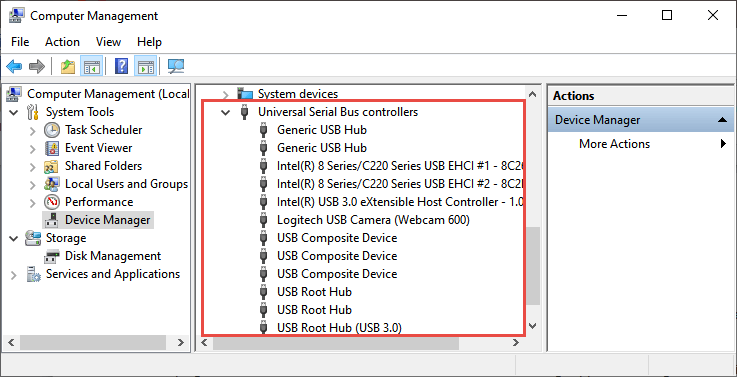
Task: Collapse the Device Manager actions header
Action: 723,120
